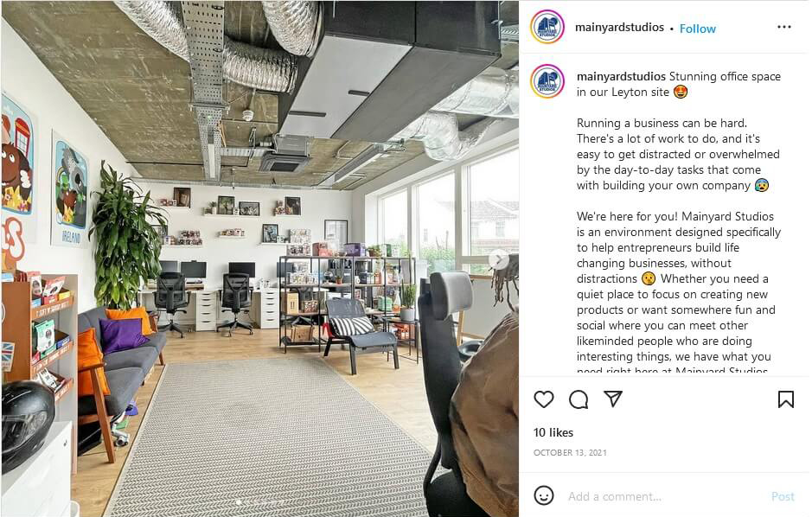Click the mainyardstudios avatar beside the caption
812x517 pixels.
(x=547, y=81)
